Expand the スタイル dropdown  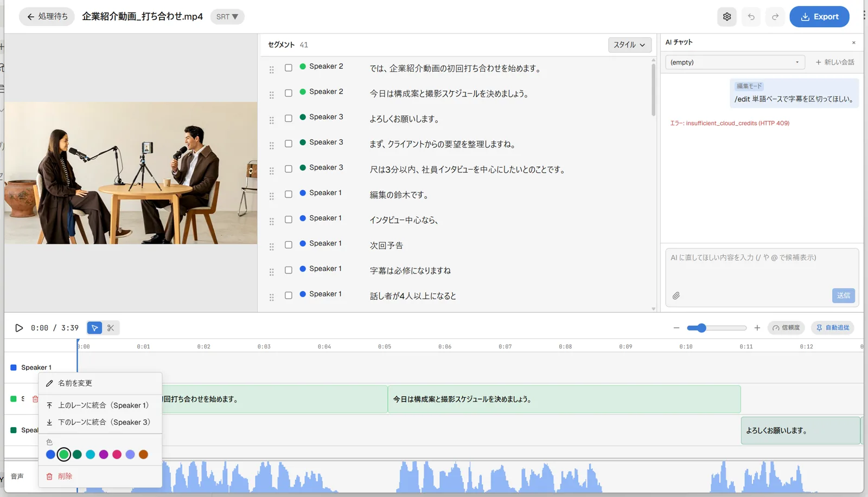point(630,45)
